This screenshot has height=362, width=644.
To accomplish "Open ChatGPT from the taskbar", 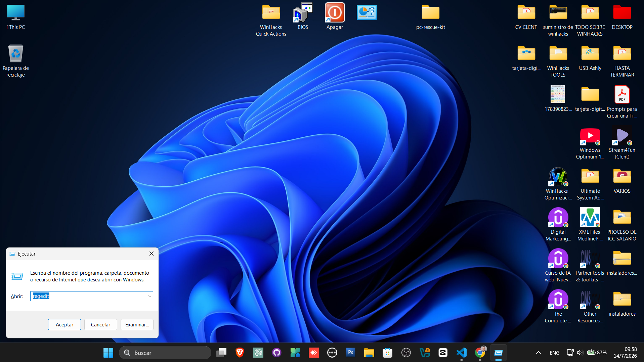I will pos(258,353).
